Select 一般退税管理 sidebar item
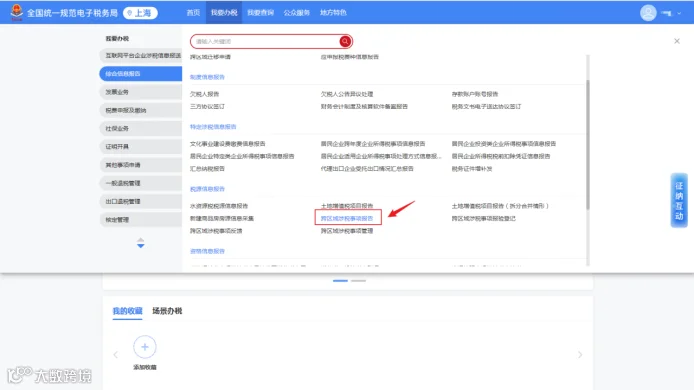This screenshot has width=694, height=390. tap(141, 183)
